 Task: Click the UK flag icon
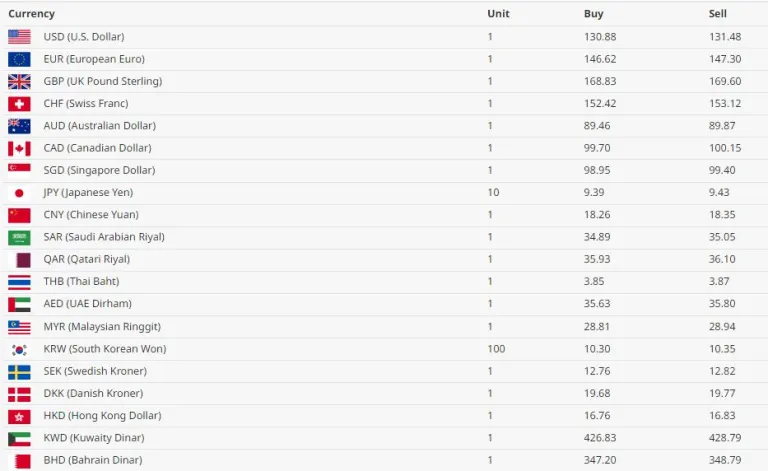(x=19, y=81)
